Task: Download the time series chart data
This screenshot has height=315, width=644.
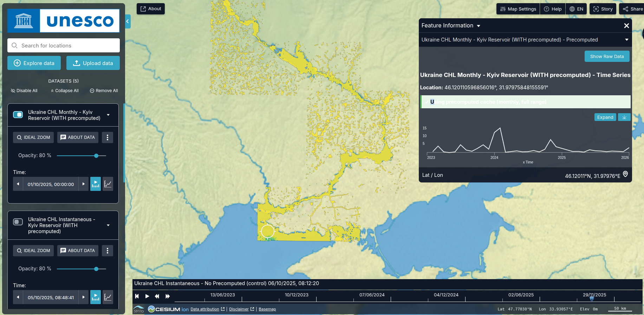Action: [624, 117]
